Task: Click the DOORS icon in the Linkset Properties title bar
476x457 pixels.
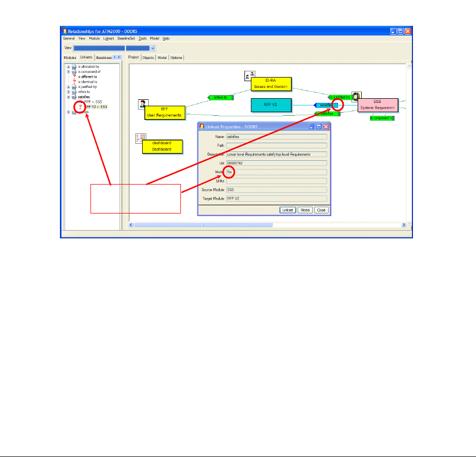Action: (201, 126)
